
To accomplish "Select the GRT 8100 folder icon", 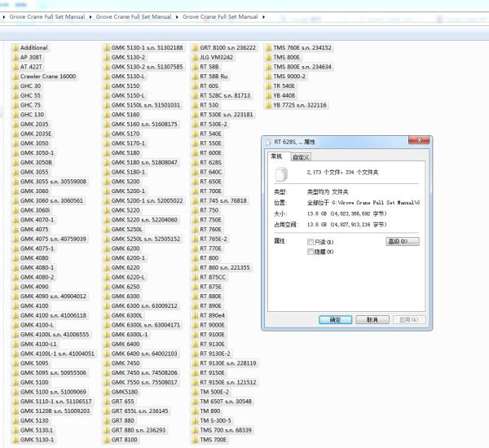I will coord(107,440).
